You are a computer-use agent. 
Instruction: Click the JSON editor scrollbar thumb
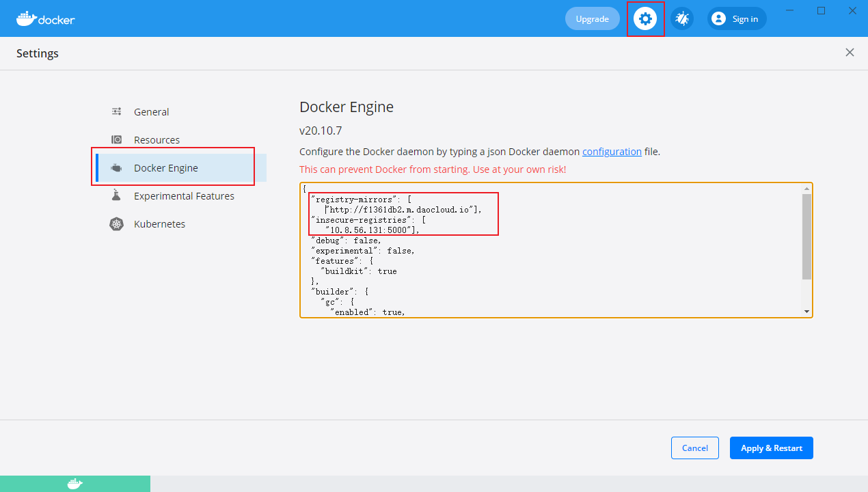(807, 236)
